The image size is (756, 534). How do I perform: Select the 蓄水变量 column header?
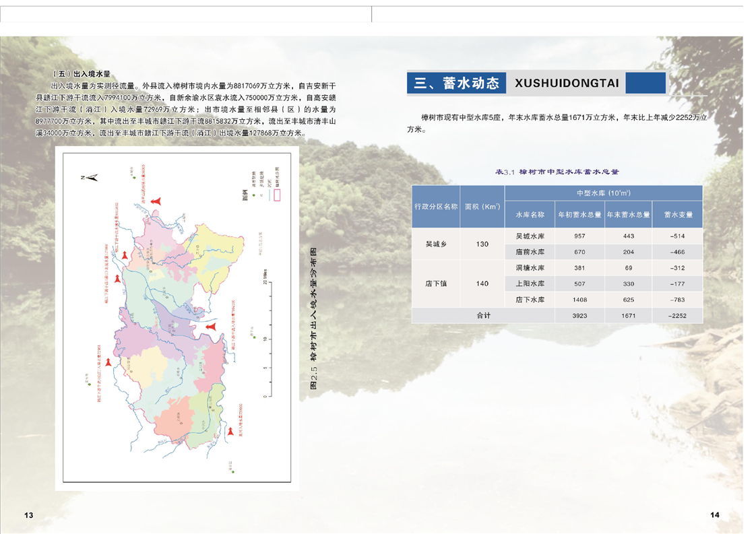[x=677, y=215]
